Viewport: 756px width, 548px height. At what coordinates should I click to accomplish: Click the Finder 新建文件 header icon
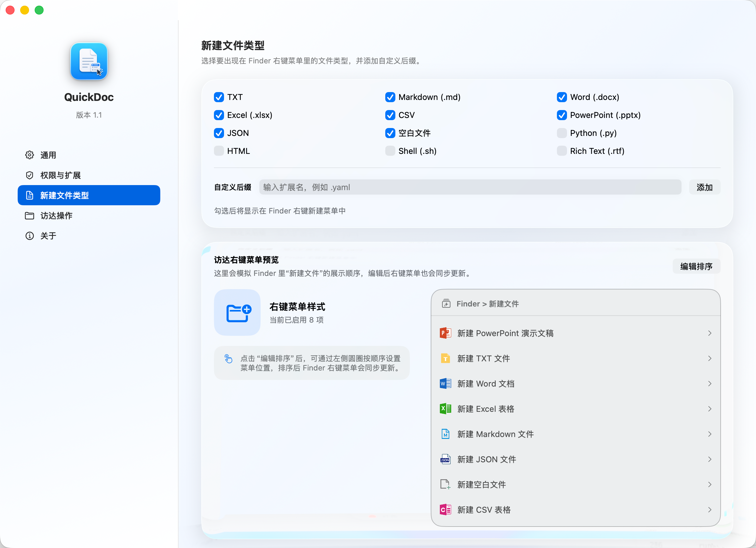point(446,304)
